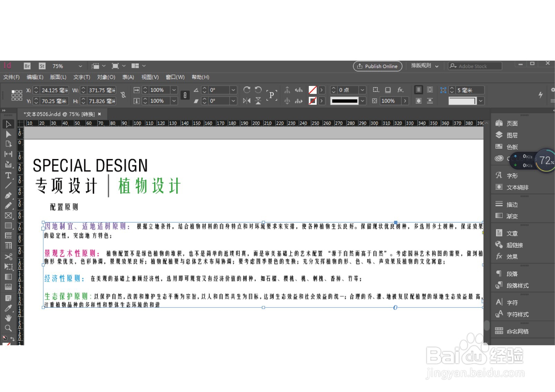Open 超链接 panel
The image size is (555, 392).
tap(509, 245)
